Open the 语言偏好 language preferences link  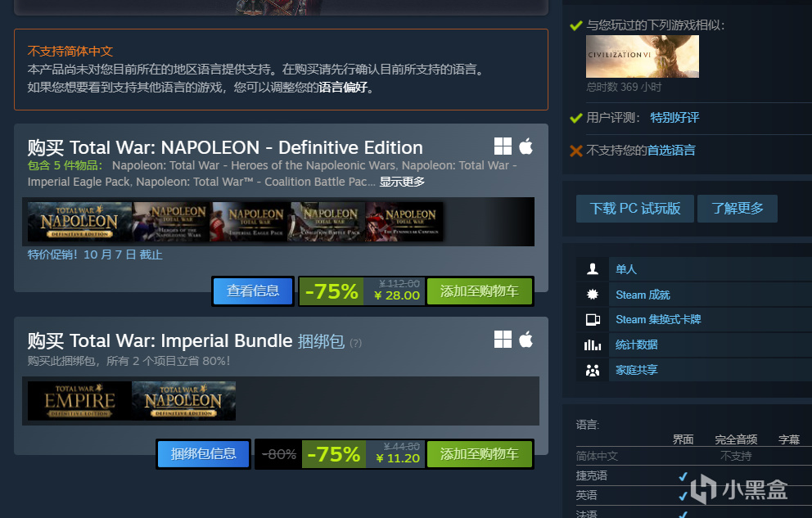[x=343, y=87]
